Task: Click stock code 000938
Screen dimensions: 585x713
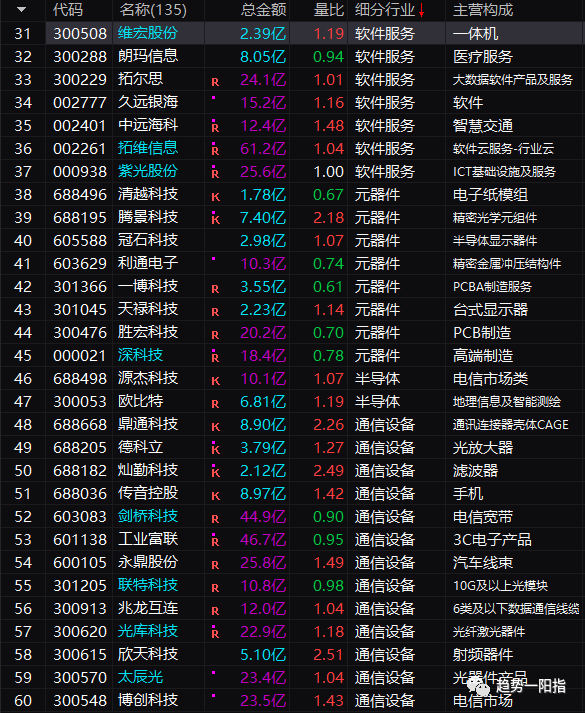Action: pyautogui.click(x=80, y=172)
